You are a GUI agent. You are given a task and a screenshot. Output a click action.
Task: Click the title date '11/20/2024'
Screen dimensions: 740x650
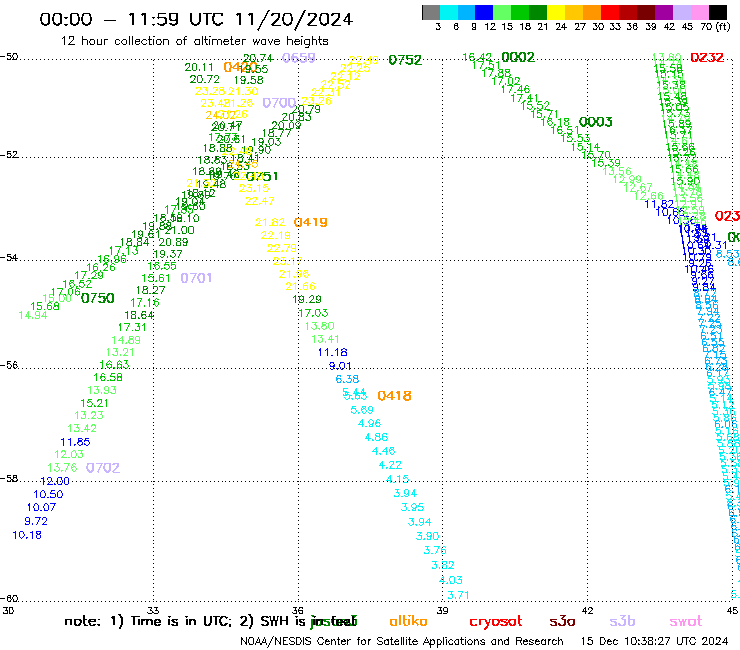(294, 19)
